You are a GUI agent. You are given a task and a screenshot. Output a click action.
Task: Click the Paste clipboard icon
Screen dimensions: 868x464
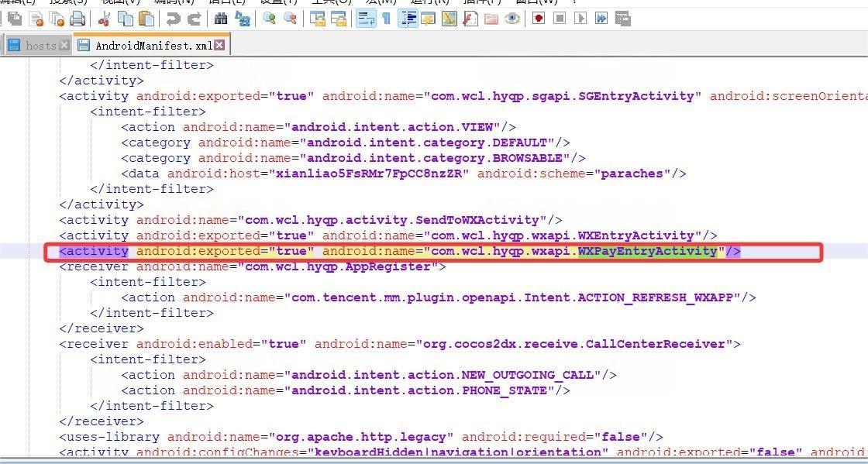click(x=146, y=19)
